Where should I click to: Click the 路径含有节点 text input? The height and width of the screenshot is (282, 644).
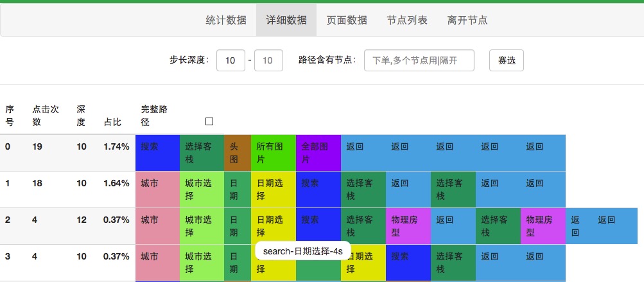point(419,60)
